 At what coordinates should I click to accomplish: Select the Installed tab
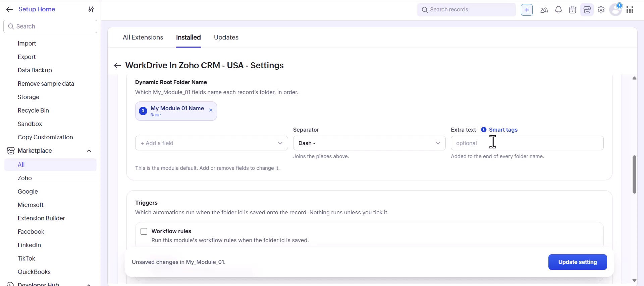(x=189, y=38)
